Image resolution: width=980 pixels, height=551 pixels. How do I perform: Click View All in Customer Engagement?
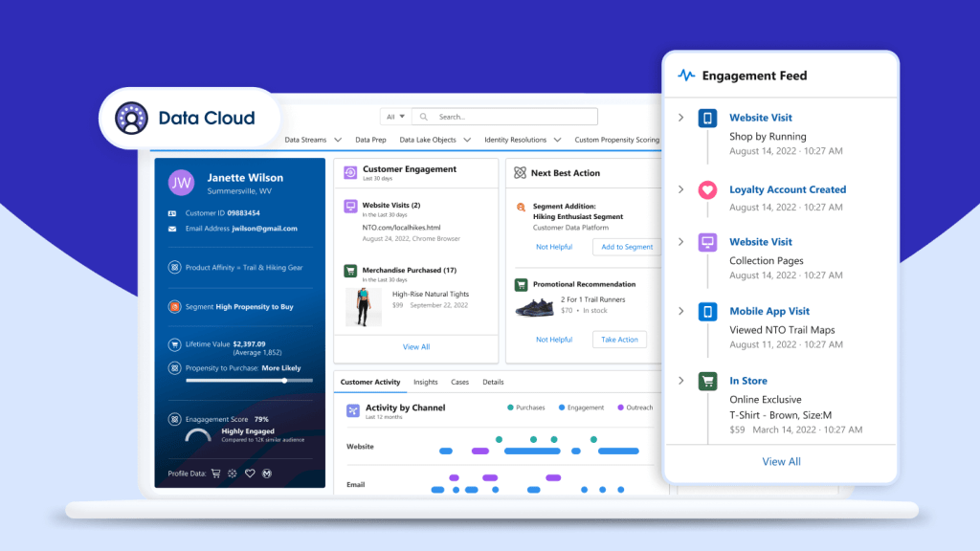tap(416, 346)
